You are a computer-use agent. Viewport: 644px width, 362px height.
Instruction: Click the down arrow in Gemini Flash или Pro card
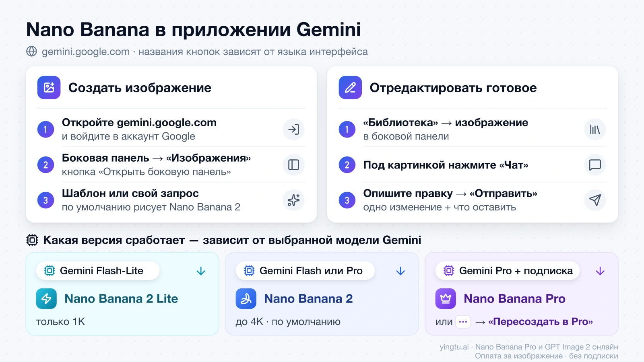[x=400, y=271]
